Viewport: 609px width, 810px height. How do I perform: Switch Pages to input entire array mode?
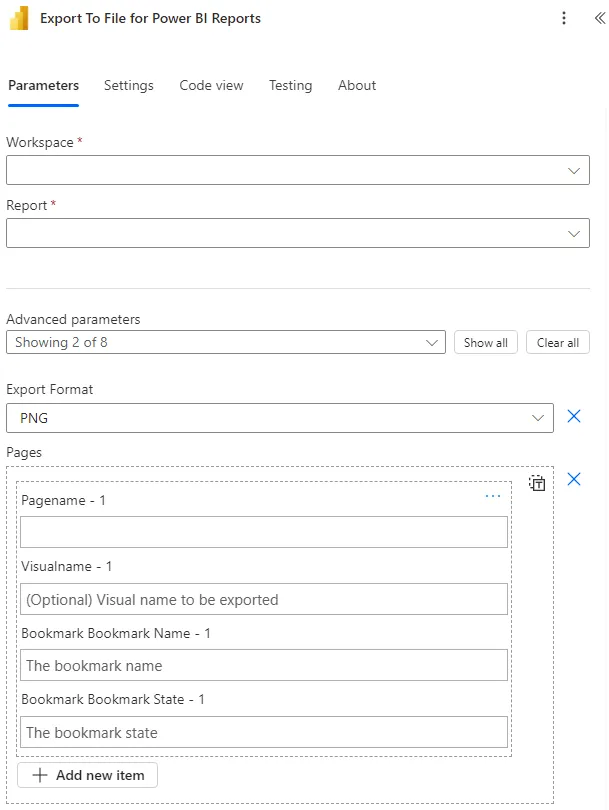[x=537, y=482]
